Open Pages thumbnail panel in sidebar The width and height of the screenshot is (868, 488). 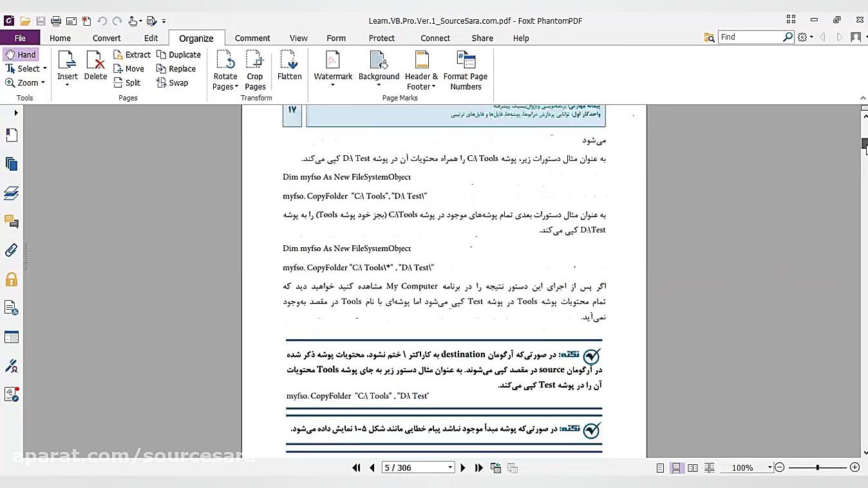pyautogui.click(x=11, y=164)
